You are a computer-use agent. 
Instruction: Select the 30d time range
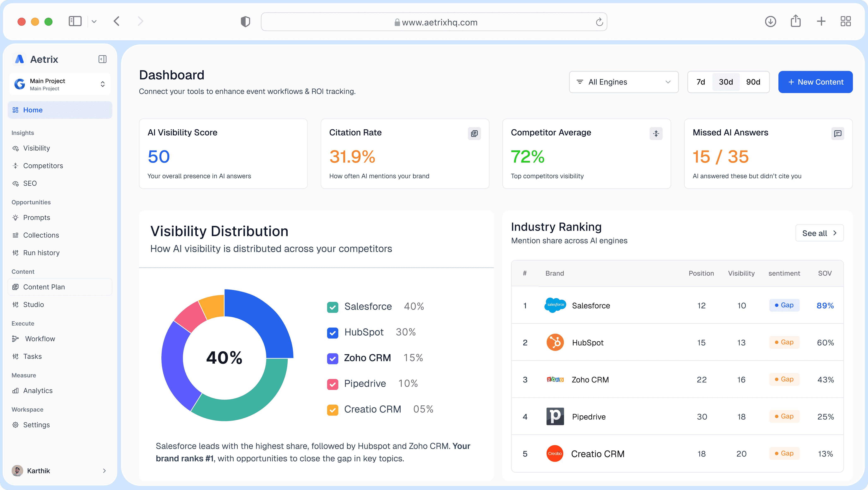pyautogui.click(x=726, y=82)
